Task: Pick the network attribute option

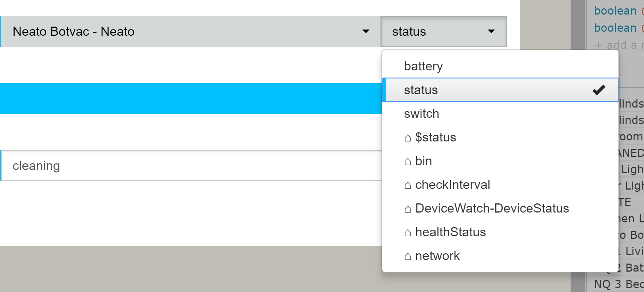Action: pos(500,256)
